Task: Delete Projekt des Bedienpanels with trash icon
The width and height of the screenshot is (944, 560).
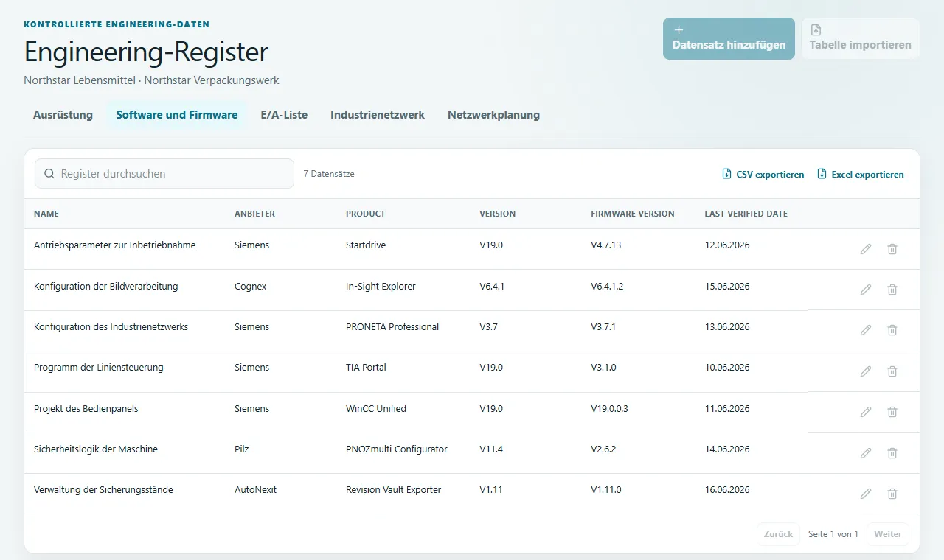Action: click(x=892, y=412)
